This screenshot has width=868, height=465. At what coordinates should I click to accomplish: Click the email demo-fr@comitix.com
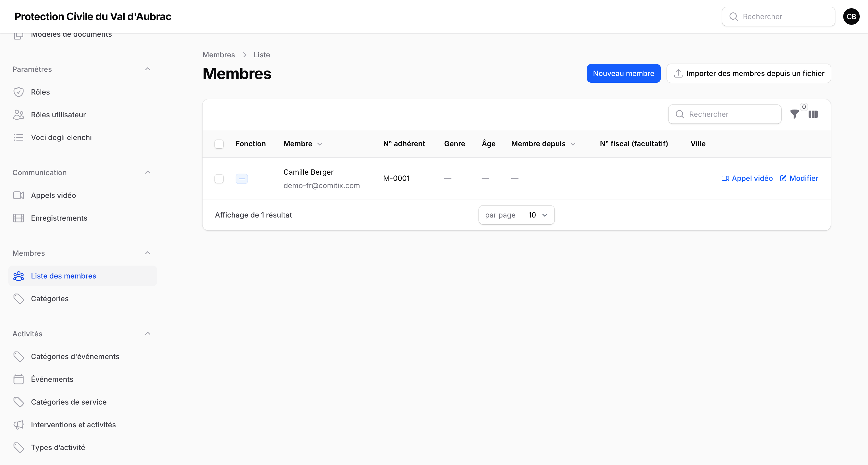321,186
